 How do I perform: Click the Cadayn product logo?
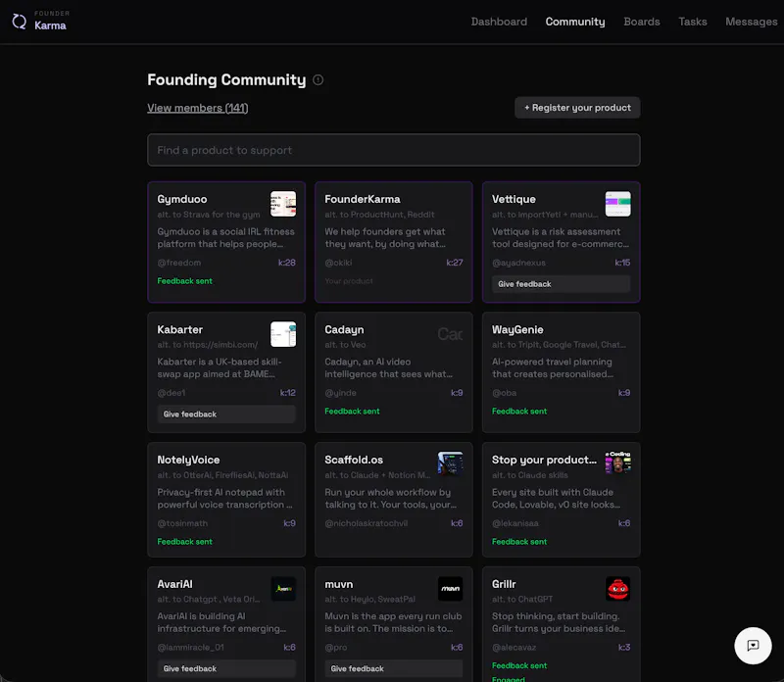tap(450, 334)
